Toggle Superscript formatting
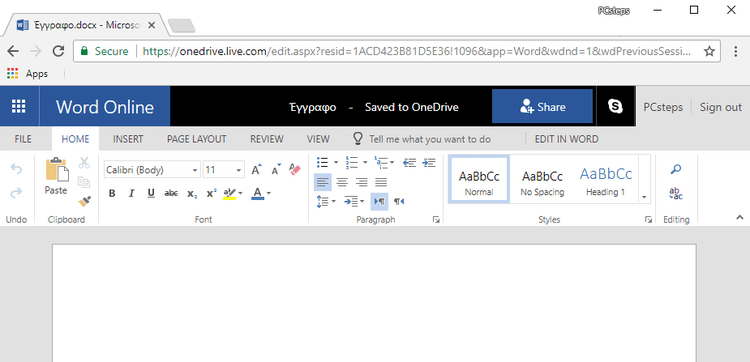 211,193
